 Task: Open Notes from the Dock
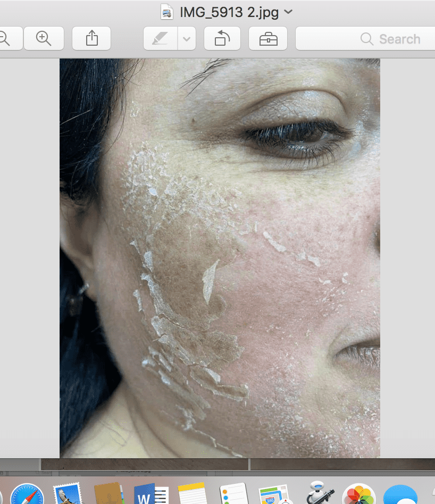[193, 493]
